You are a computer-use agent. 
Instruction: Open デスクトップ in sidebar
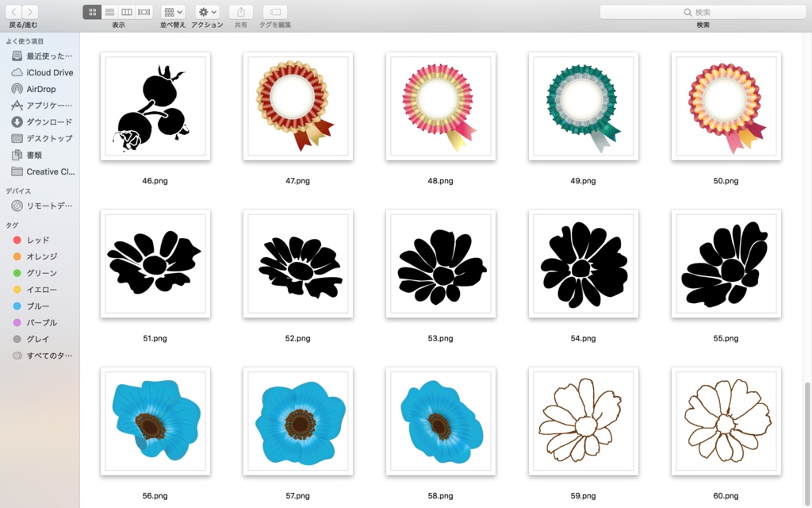[41, 138]
